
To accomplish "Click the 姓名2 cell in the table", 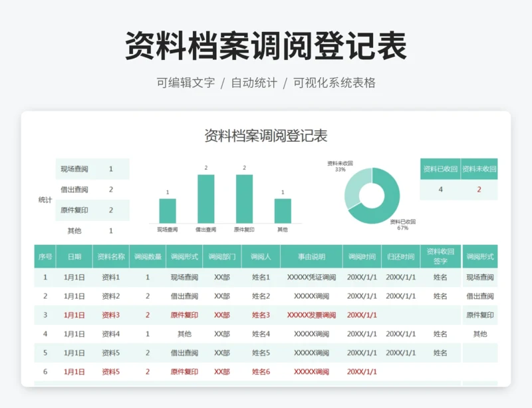I will [x=261, y=296].
